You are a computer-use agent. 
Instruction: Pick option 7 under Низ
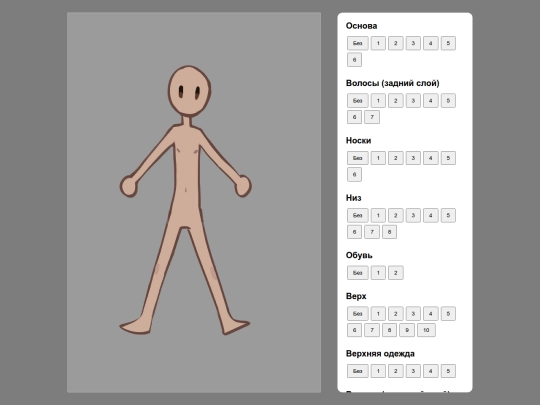click(x=372, y=232)
